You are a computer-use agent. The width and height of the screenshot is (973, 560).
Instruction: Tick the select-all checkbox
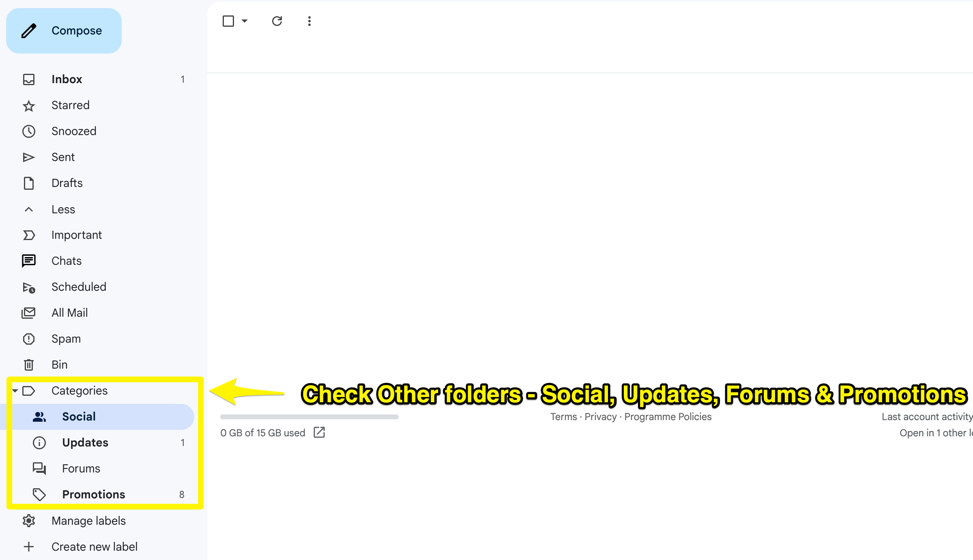pyautogui.click(x=228, y=21)
